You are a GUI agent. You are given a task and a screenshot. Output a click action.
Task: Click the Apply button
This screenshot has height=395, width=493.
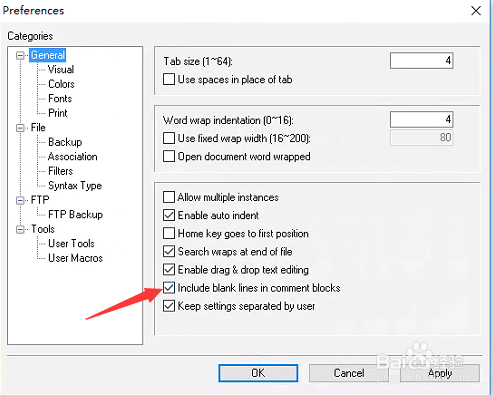click(x=440, y=373)
